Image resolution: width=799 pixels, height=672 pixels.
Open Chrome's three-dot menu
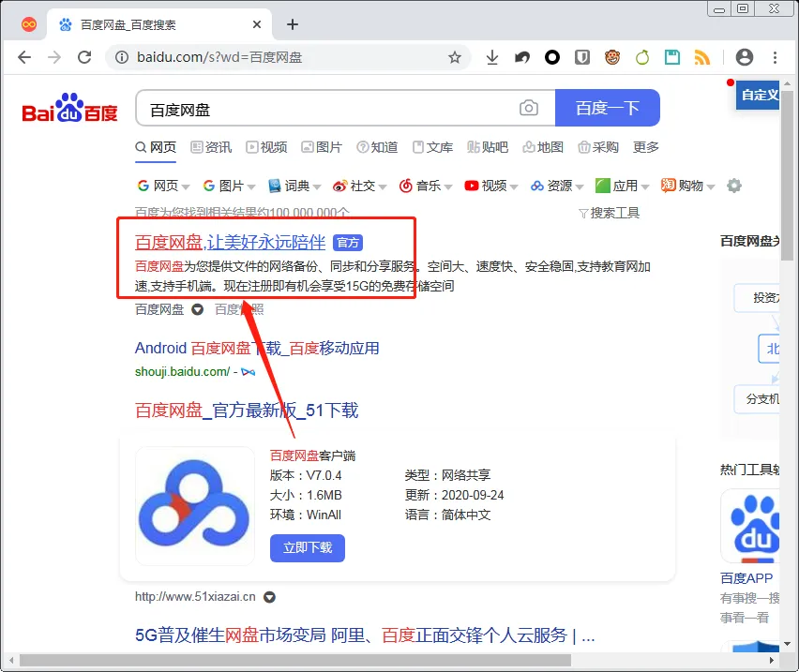tap(775, 57)
